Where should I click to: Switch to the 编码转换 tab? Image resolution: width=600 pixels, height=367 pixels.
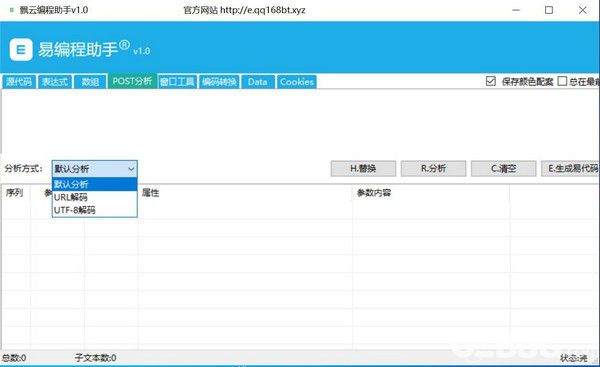[x=219, y=82]
